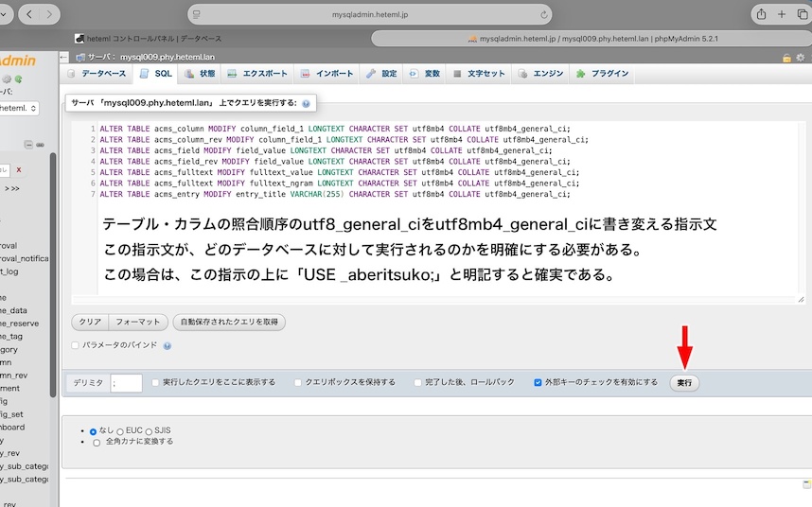Uncheck 外部キーのチェックを有効にする checkbox
The image size is (812, 507).
[538, 383]
